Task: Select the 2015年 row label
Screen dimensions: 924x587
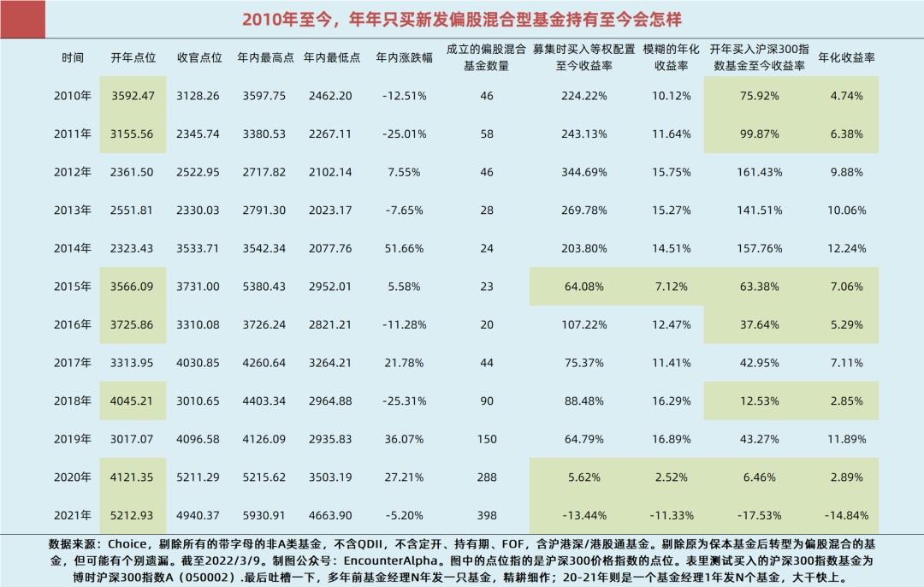Action: (x=74, y=286)
